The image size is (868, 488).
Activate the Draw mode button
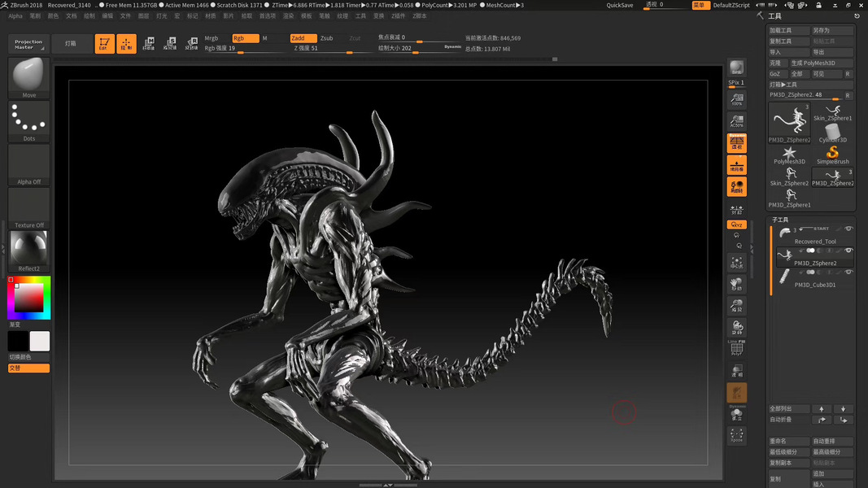pyautogui.click(x=126, y=44)
